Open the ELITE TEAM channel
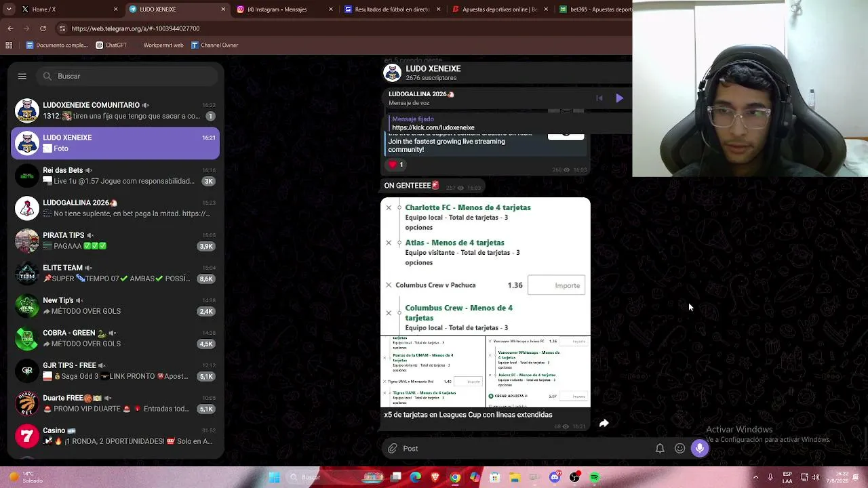Screen dimensions: 868x488 pyautogui.click(x=115, y=273)
